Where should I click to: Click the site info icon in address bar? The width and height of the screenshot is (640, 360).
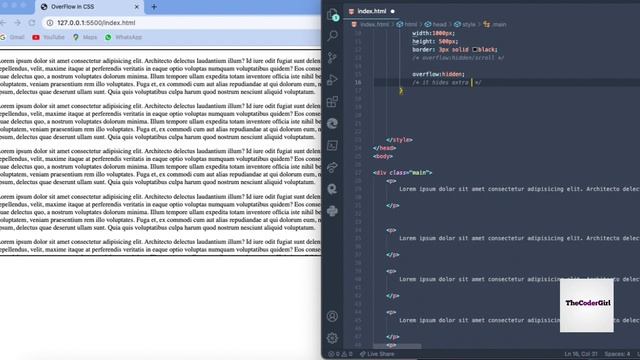[50, 23]
